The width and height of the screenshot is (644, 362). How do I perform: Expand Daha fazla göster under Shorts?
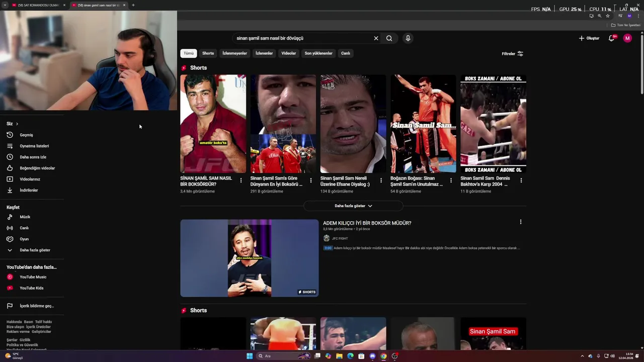pos(353,206)
